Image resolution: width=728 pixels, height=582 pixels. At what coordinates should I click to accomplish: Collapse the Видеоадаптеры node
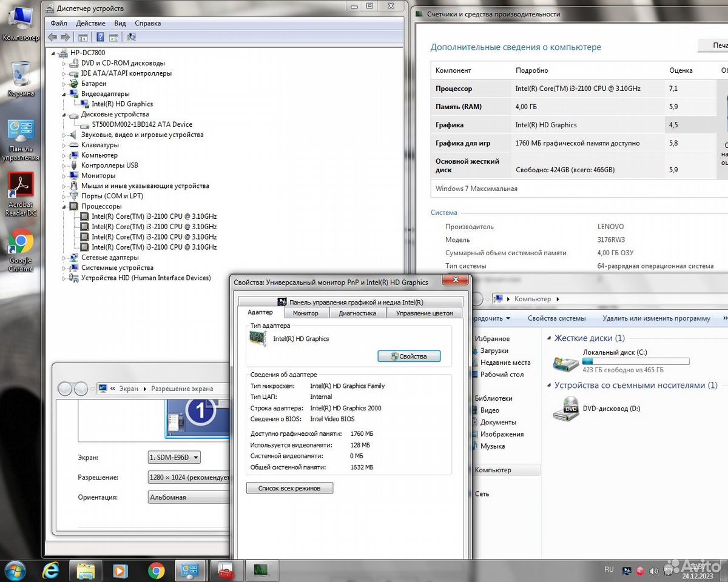(64, 94)
